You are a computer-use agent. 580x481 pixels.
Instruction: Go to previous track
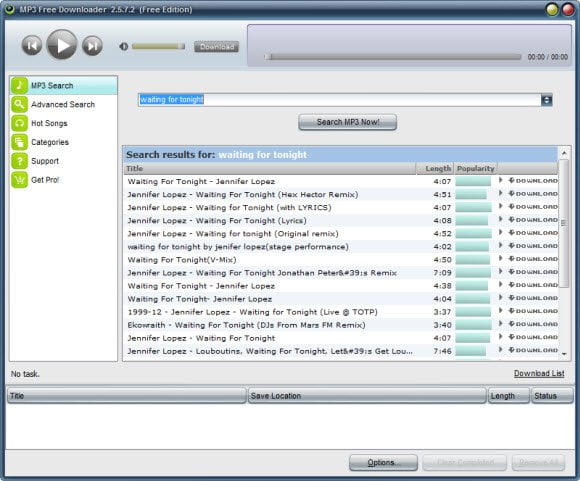(x=32, y=46)
